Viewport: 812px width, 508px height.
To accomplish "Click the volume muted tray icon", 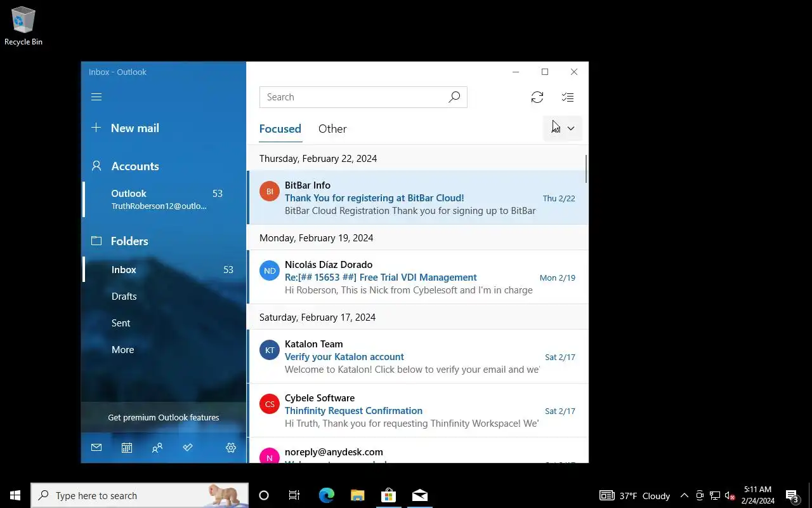I will (x=730, y=495).
